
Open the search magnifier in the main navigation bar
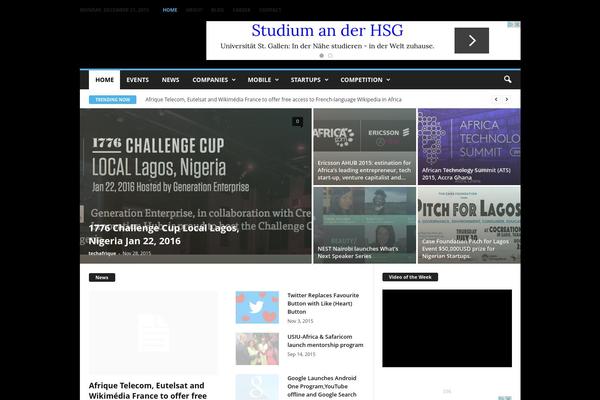pyautogui.click(x=507, y=79)
